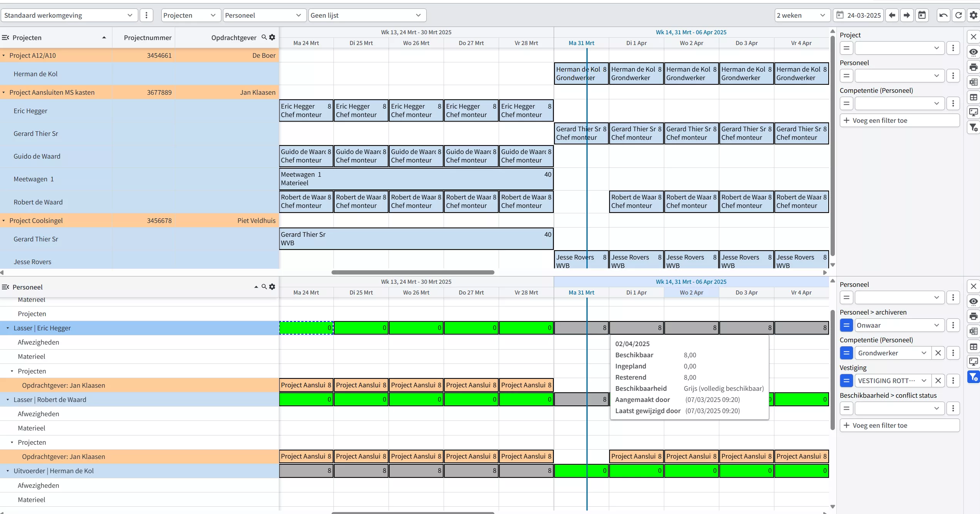Click the Opdrachtgever column header
This screenshot has height=514, width=980.
point(233,38)
